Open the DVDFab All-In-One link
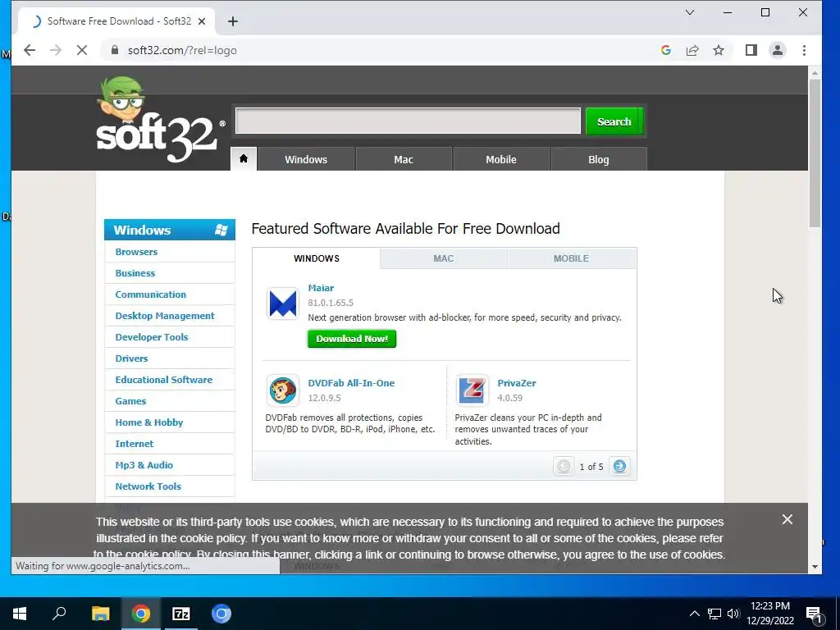The image size is (840, 630). [x=351, y=383]
